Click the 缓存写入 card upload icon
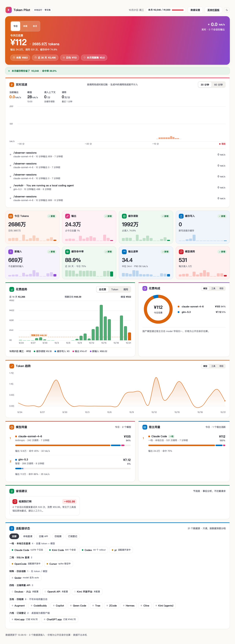This screenshot has width=235, height=644. [x=181, y=216]
